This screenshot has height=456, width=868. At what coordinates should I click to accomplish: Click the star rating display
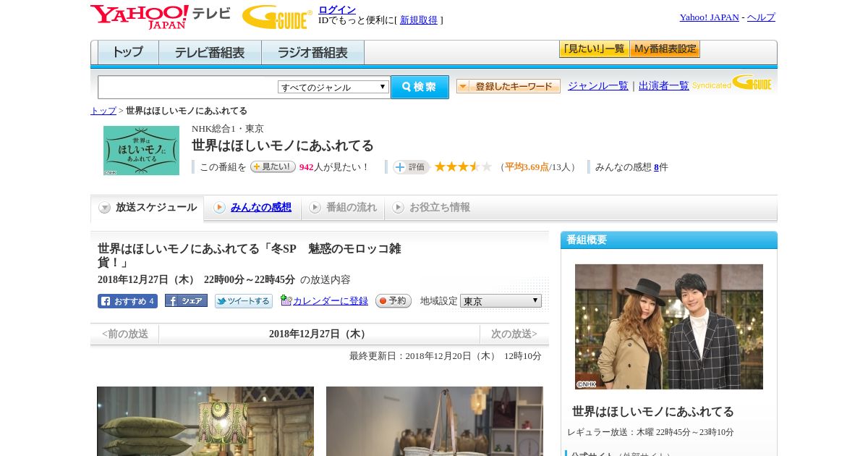coord(463,166)
